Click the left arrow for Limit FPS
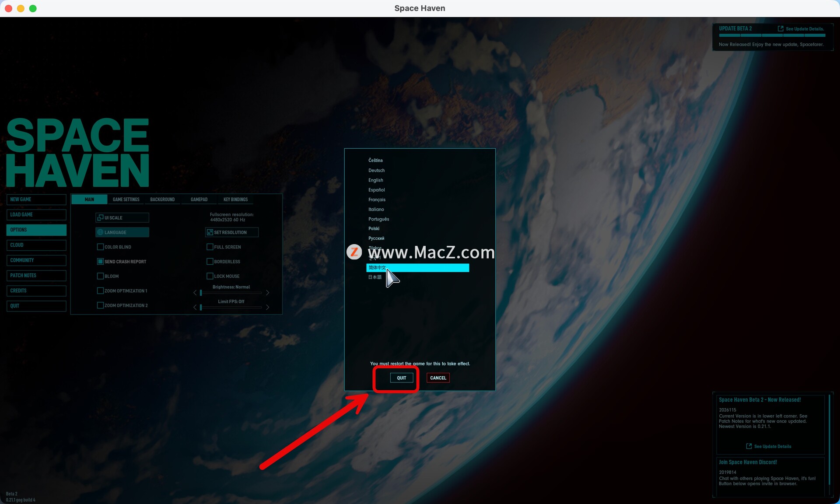This screenshot has width=840, height=504. click(x=195, y=307)
